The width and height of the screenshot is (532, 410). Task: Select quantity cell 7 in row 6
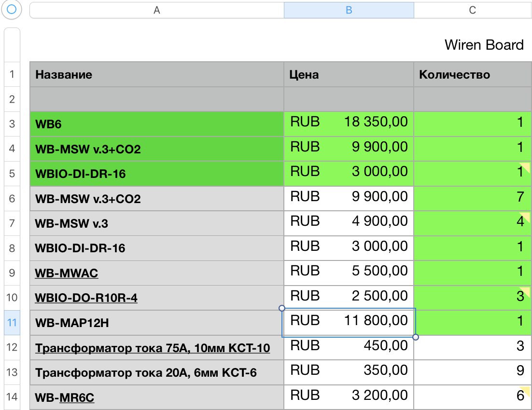(473, 198)
